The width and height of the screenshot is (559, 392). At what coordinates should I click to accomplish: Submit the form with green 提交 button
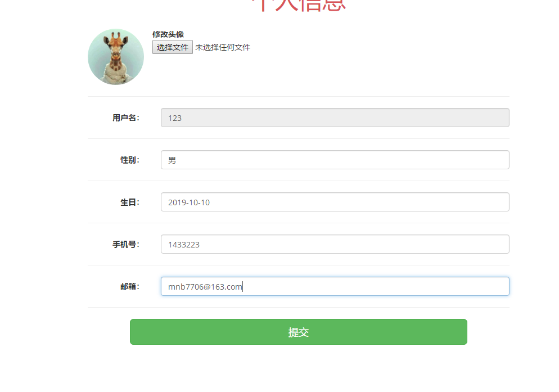(299, 332)
